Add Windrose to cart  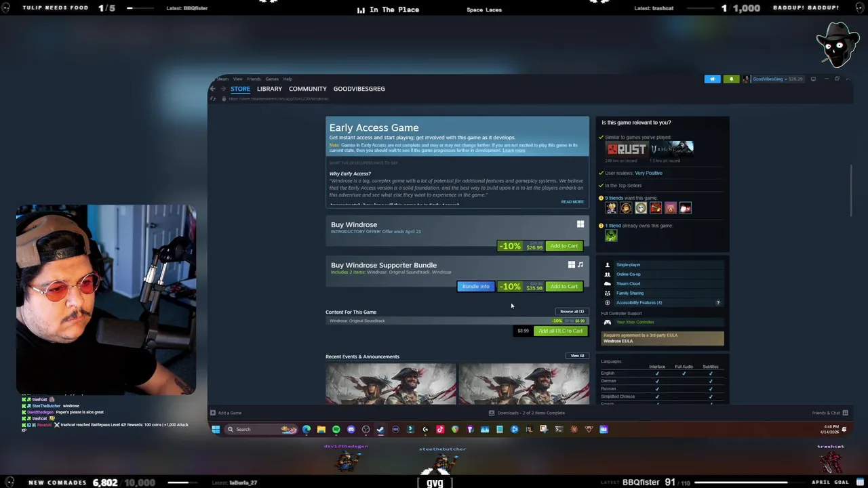pyautogui.click(x=564, y=246)
